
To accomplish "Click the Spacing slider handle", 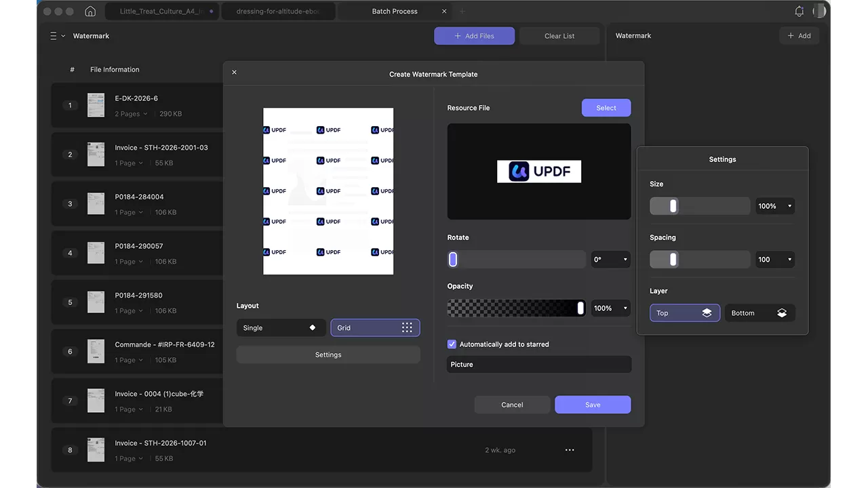I will (673, 260).
